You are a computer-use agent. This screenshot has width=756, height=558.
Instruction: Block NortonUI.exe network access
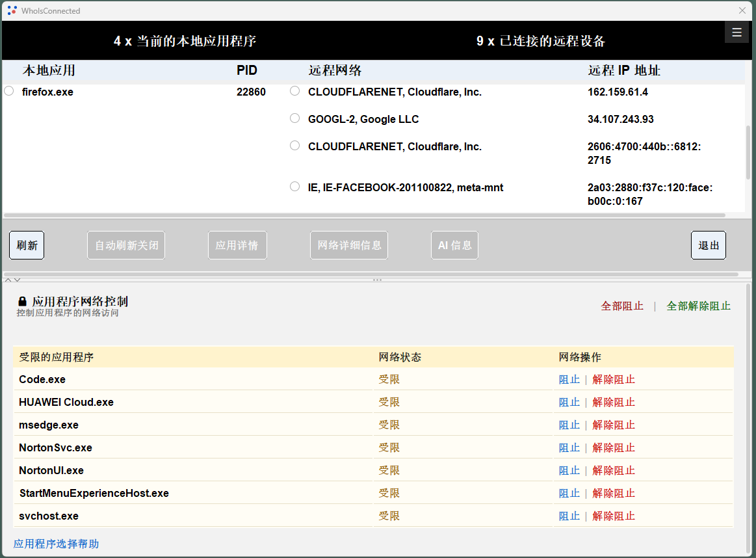(x=569, y=470)
